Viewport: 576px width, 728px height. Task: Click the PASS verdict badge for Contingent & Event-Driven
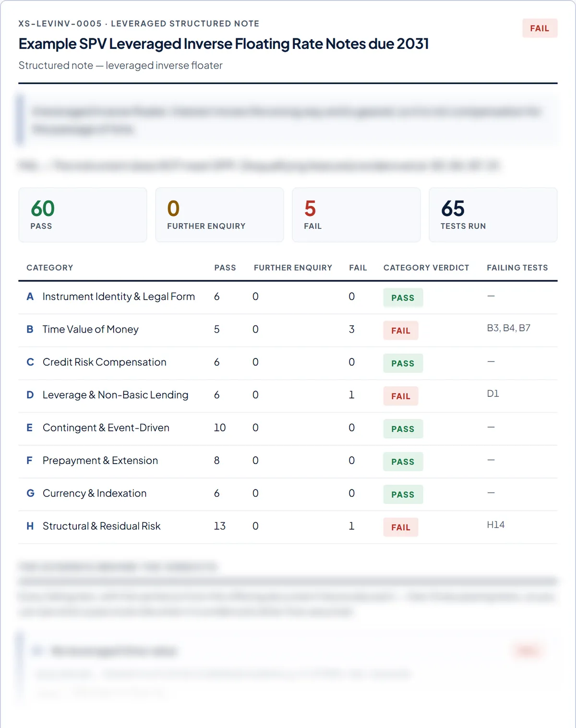tap(403, 429)
